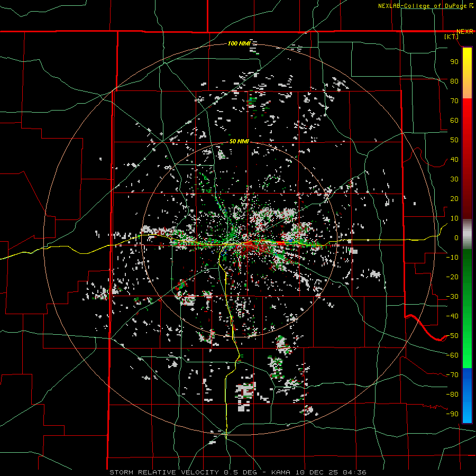Click the NEXR label above the color scale
476x476 pixels.
point(465,32)
